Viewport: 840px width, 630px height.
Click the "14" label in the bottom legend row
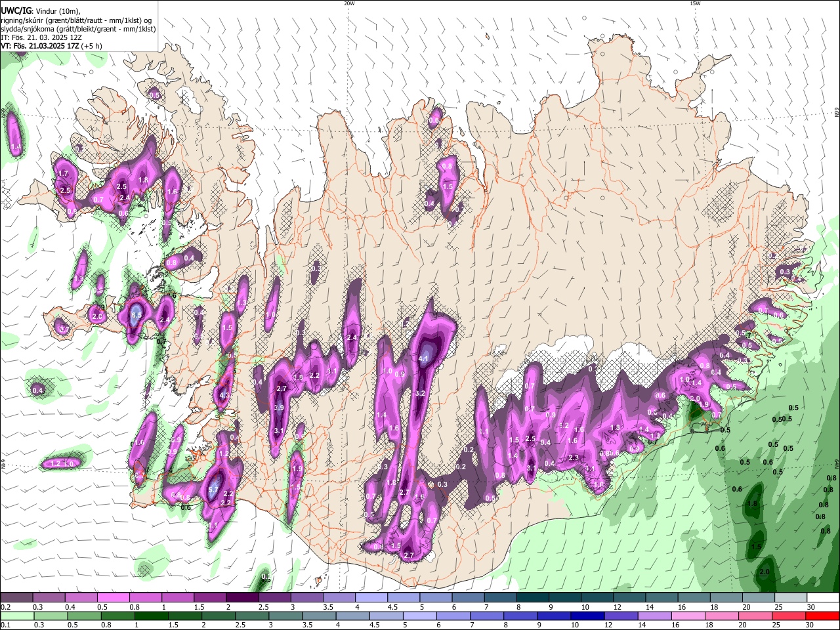tap(642, 625)
